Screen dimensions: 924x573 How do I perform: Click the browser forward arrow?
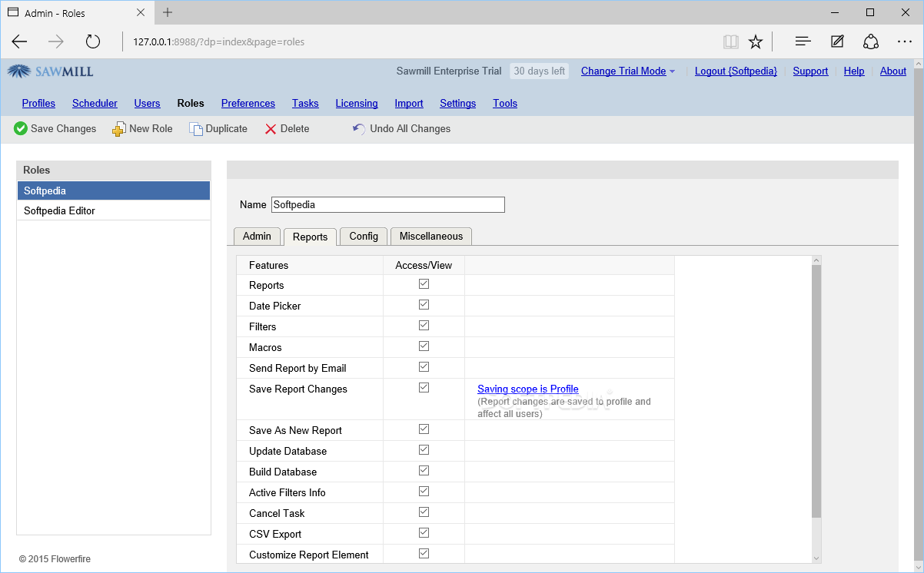56,41
